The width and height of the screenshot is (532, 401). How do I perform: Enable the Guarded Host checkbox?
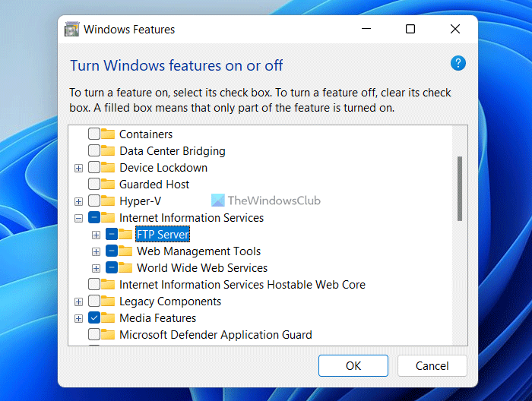pos(94,184)
